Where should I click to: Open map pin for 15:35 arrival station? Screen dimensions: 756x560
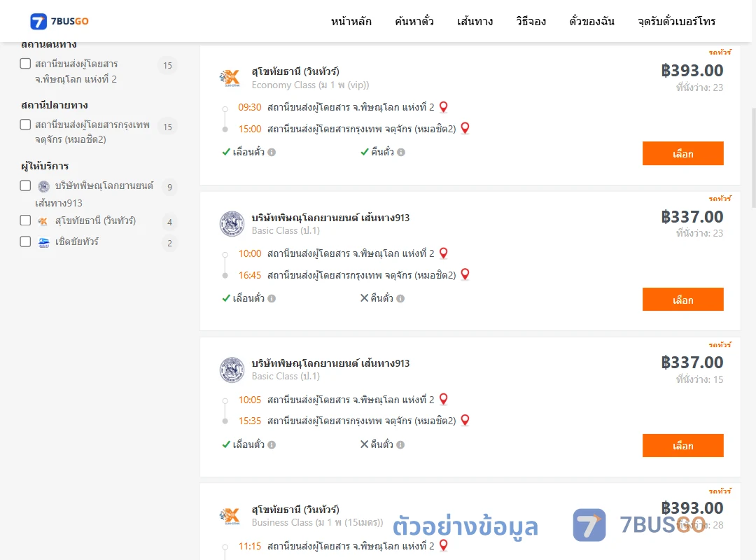coord(465,421)
